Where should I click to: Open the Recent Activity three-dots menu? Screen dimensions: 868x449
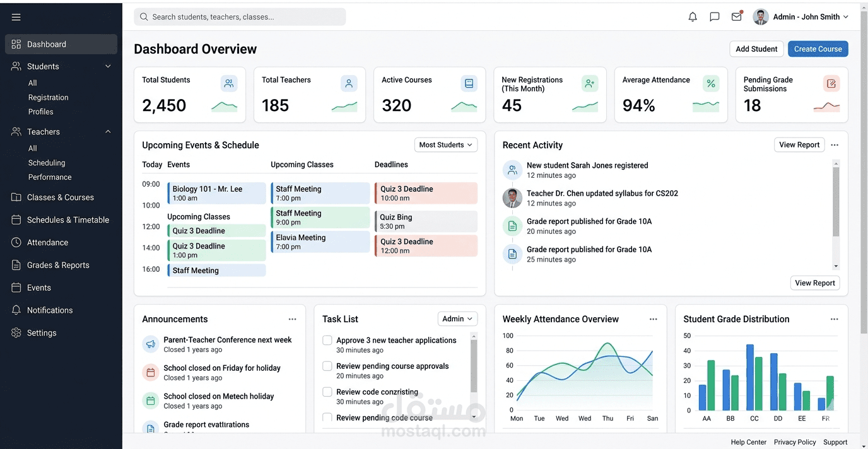[835, 145]
